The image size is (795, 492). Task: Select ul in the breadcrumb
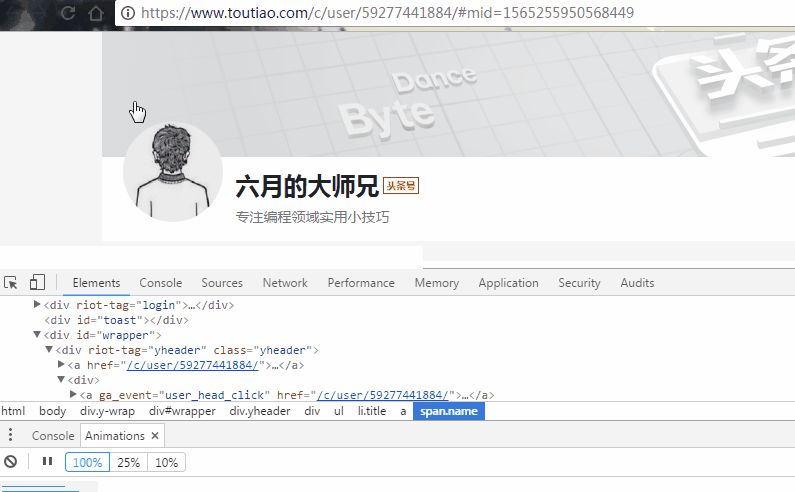point(339,411)
